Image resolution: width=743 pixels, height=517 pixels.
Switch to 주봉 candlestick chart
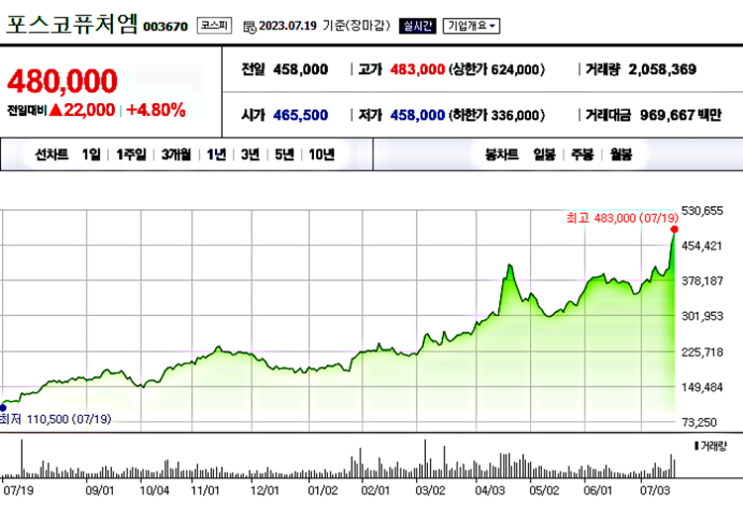click(x=582, y=154)
